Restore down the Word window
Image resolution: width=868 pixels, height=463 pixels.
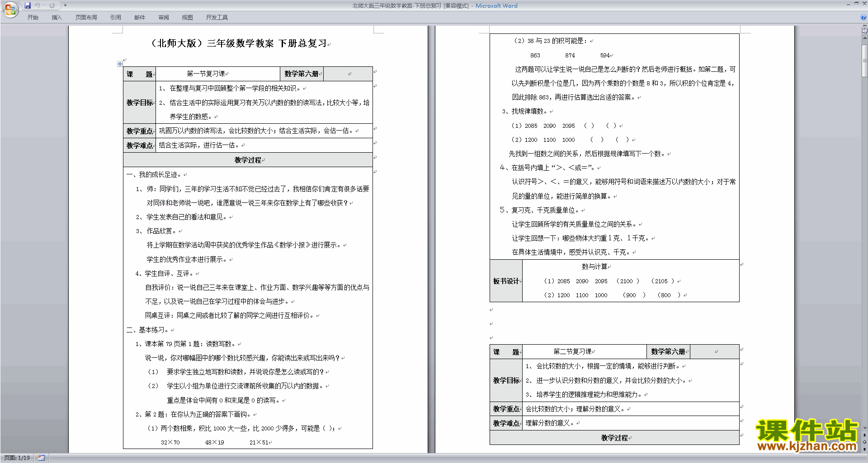click(x=856, y=4)
